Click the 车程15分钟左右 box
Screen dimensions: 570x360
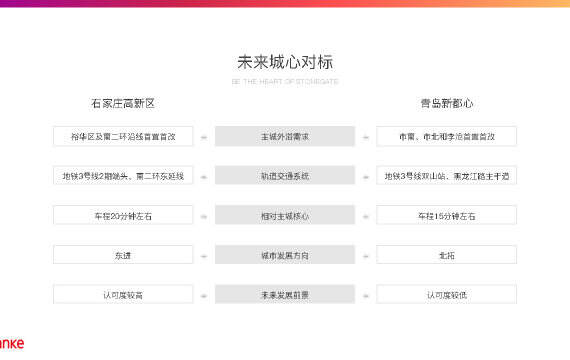(446, 216)
